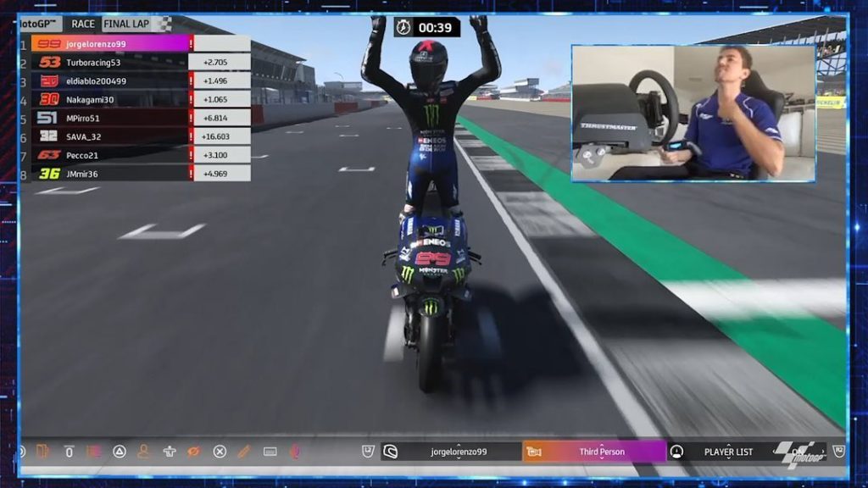
Task: Select the circled-X icon on the bottom bar
Action: tap(220, 452)
